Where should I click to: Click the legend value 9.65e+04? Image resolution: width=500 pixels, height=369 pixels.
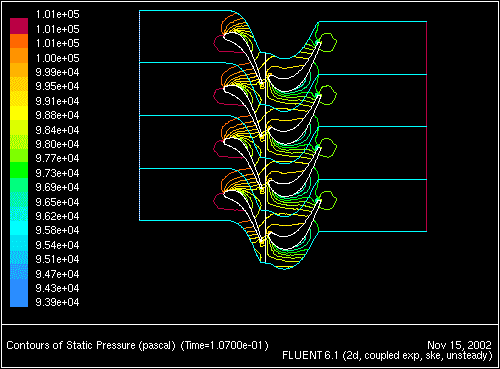[58, 202]
